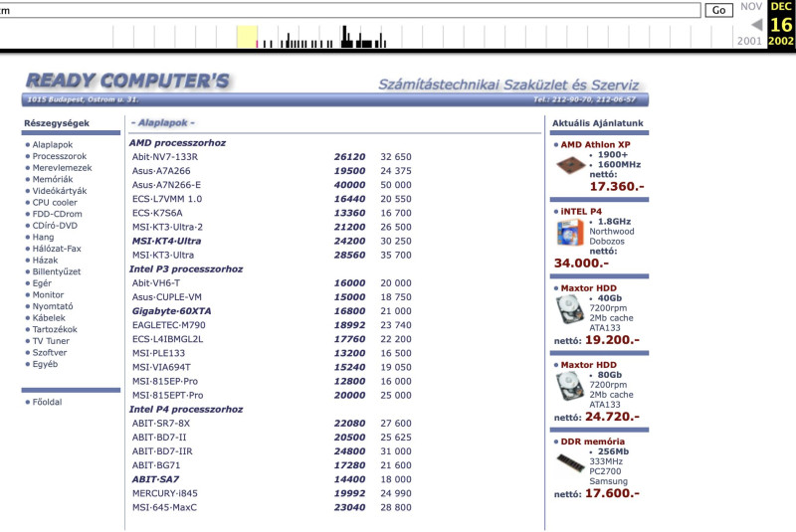Image resolution: width=796 pixels, height=532 pixels.
Task: Click the Intel P3 processzorhoz heading
Action: pos(186,269)
